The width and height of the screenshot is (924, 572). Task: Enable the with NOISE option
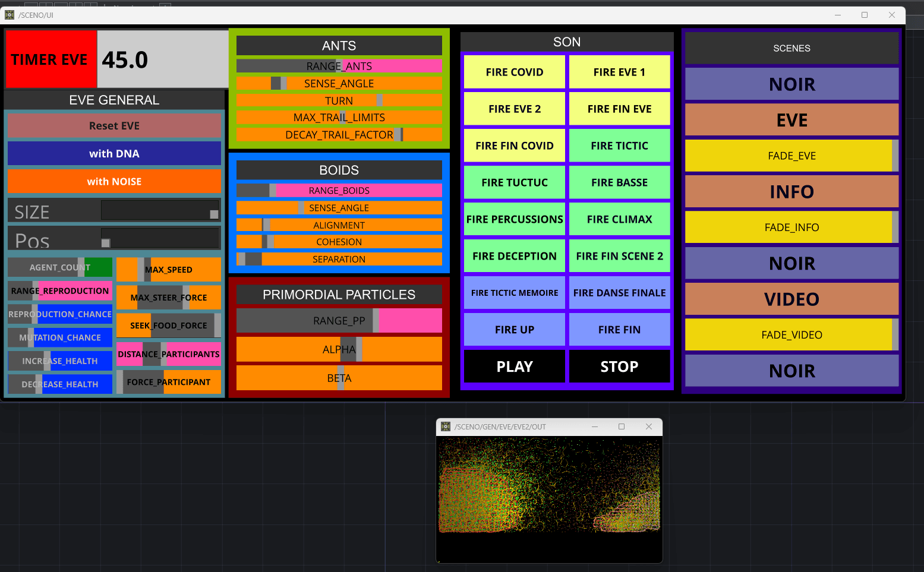[x=114, y=182]
